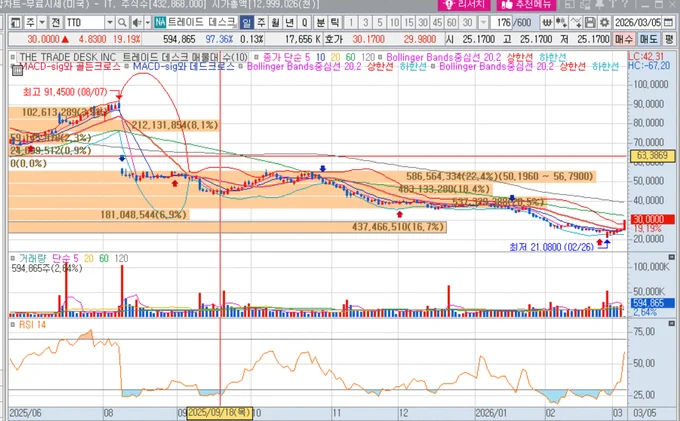The height and width of the screenshot is (421, 680).
Task: Toggle the won currency display icon
Action: [x=547, y=22]
